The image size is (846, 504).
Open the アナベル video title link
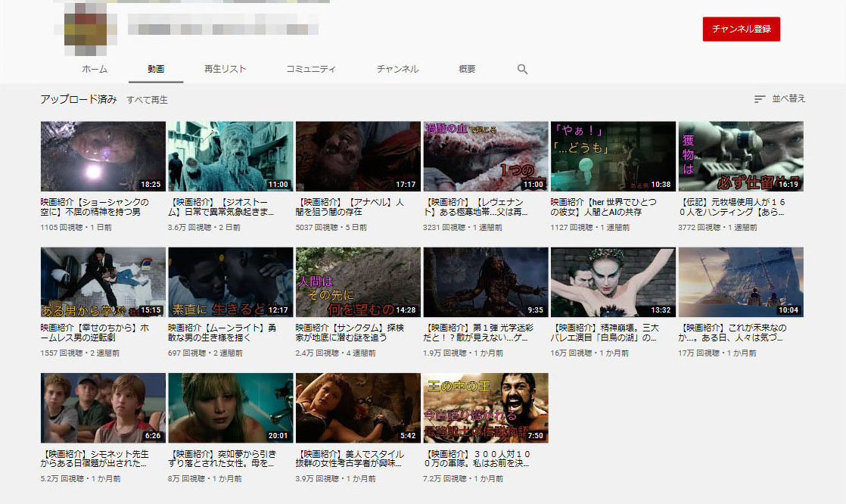coord(351,207)
